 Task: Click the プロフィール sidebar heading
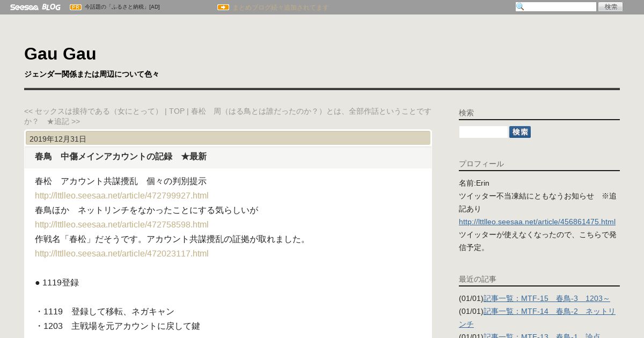click(x=481, y=164)
